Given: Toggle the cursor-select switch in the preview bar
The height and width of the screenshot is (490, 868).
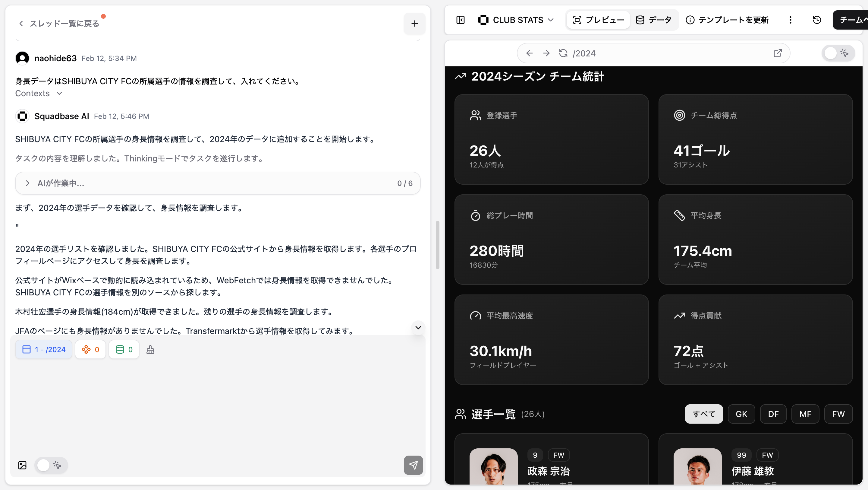Looking at the screenshot, I should tap(838, 53).
